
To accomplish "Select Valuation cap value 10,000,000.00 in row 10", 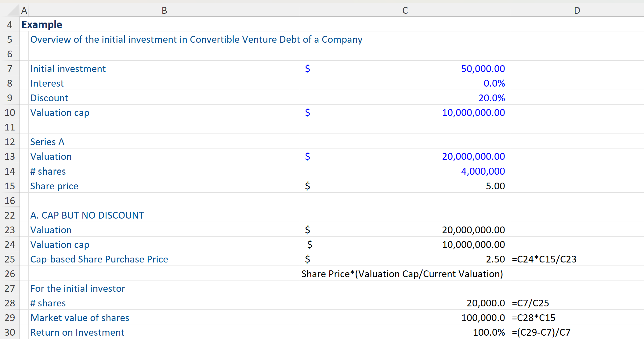I will pyautogui.click(x=473, y=112).
